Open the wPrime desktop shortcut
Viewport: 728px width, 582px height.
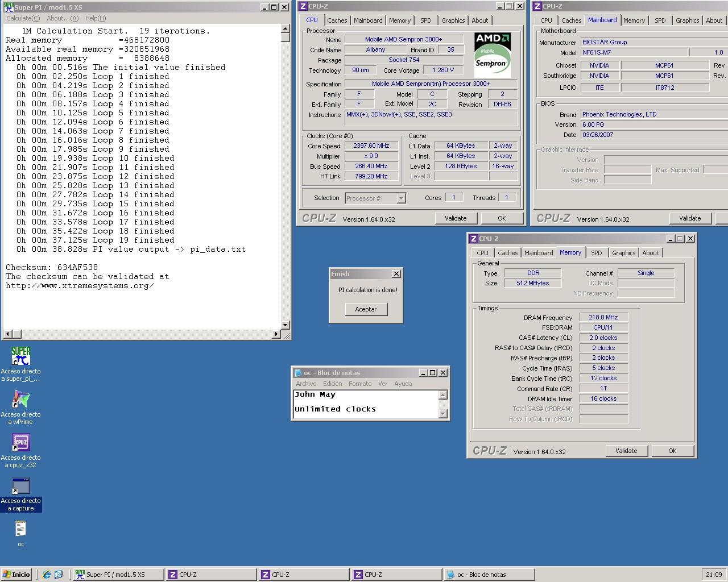coord(20,408)
